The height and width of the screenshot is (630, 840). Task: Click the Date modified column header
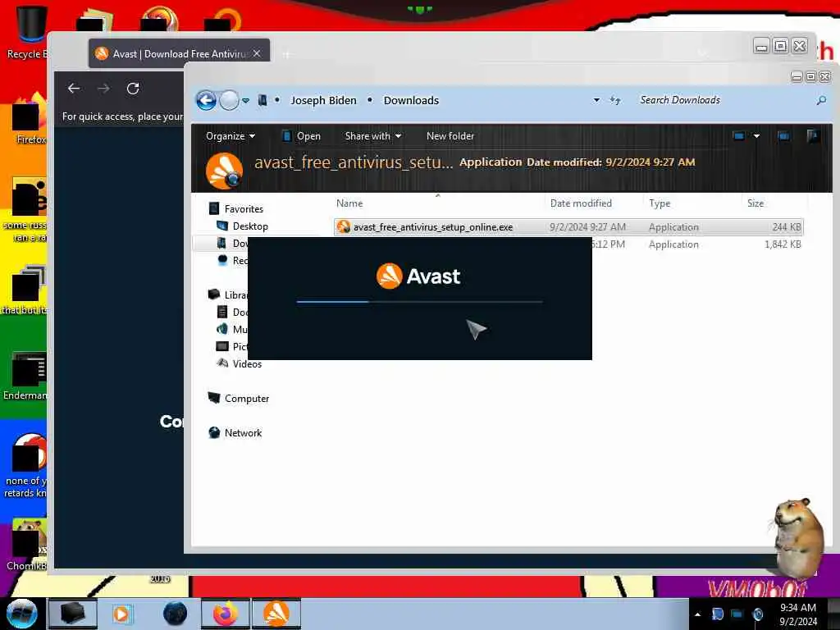click(x=581, y=203)
